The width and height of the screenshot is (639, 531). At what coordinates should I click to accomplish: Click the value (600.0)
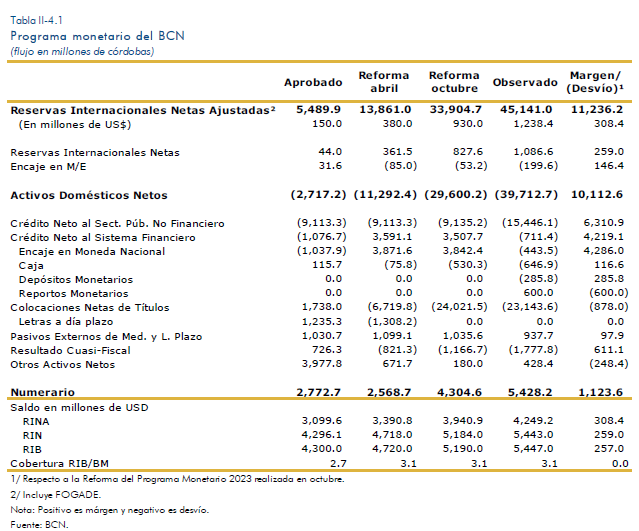point(608,293)
